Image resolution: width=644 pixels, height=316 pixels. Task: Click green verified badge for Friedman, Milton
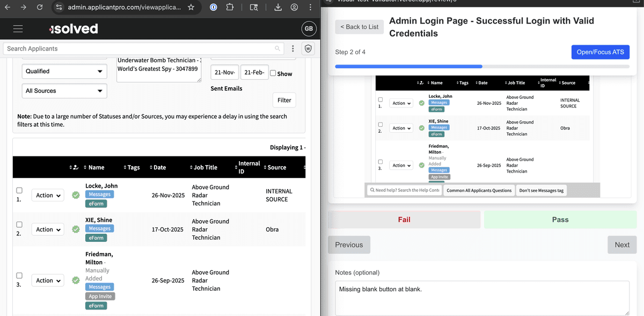[76, 280]
